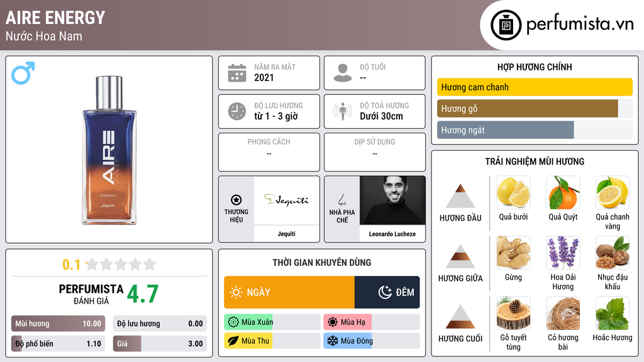Click the 0.1 user rating value
The image size is (644, 362).
[x=72, y=265]
